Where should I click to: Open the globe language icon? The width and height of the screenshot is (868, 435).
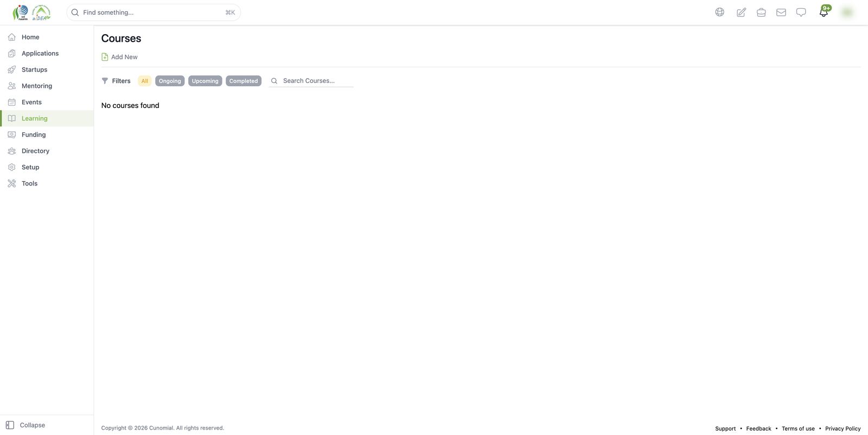click(x=719, y=12)
